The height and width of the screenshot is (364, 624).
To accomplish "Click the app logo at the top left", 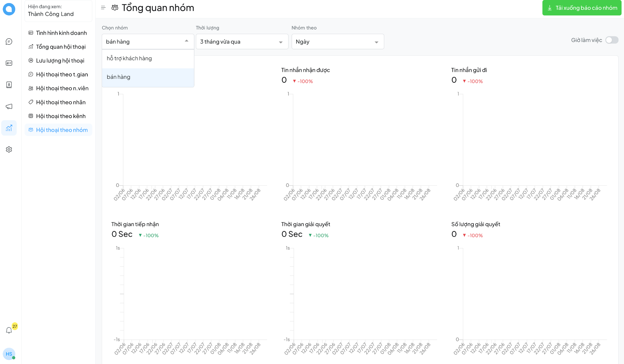I will tap(9, 9).
